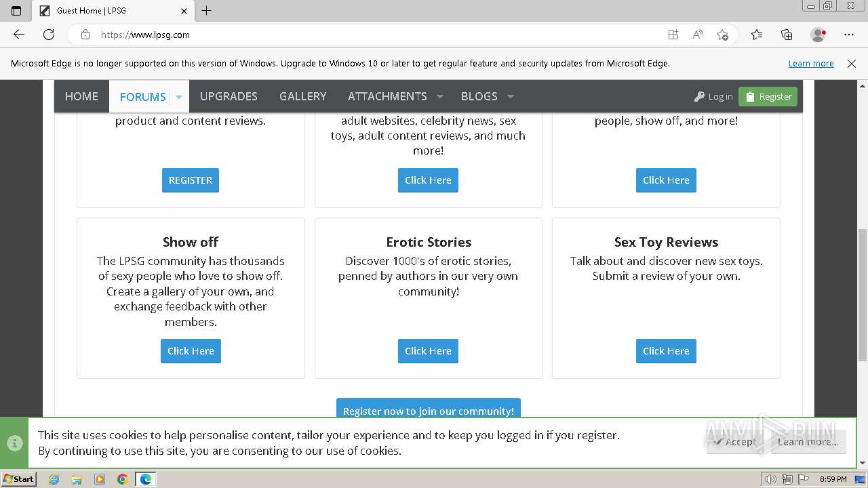This screenshot has width=868, height=488.
Task: Click the scrollbar up arrow
Action: click(x=862, y=85)
